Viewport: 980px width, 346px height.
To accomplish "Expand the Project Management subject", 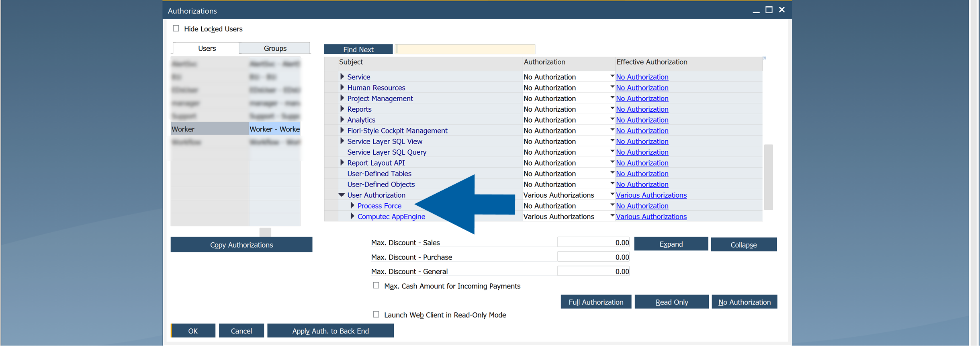I will tap(342, 98).
